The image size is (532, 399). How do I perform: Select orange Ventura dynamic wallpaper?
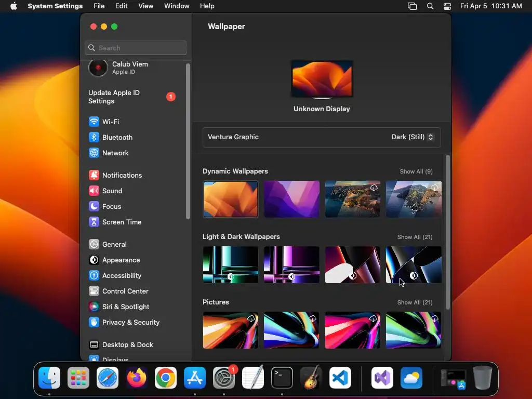pos(231,199)
